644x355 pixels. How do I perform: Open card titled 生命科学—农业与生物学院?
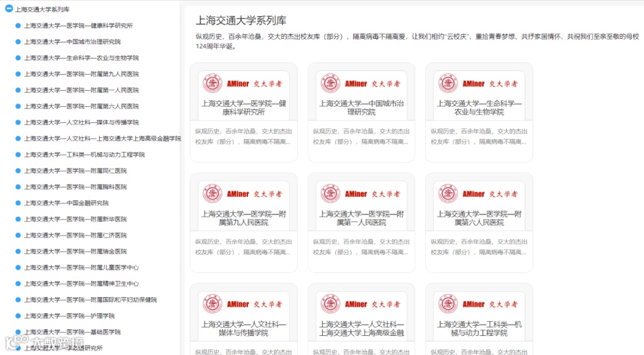[x=479, y=107]
